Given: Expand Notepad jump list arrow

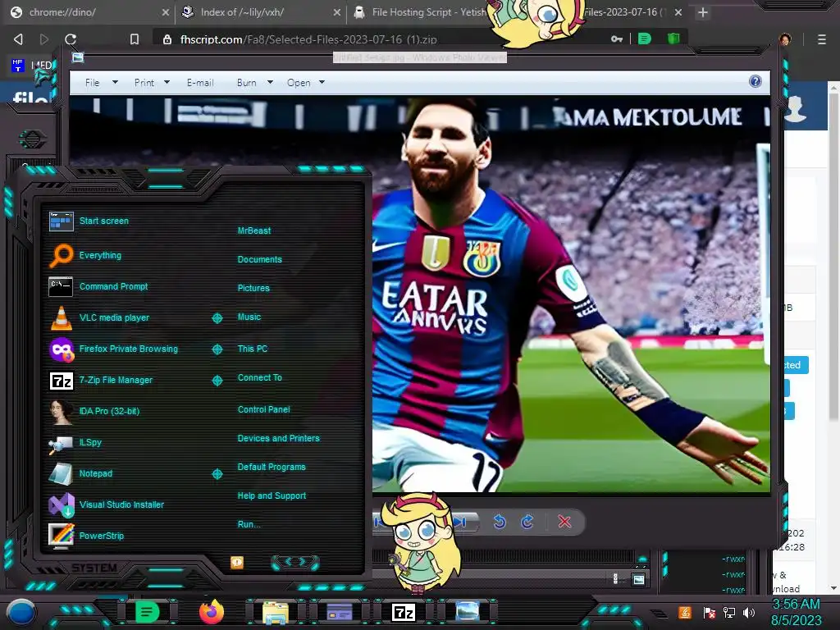Looking at the screenshot, I should (x=217, y=473).
